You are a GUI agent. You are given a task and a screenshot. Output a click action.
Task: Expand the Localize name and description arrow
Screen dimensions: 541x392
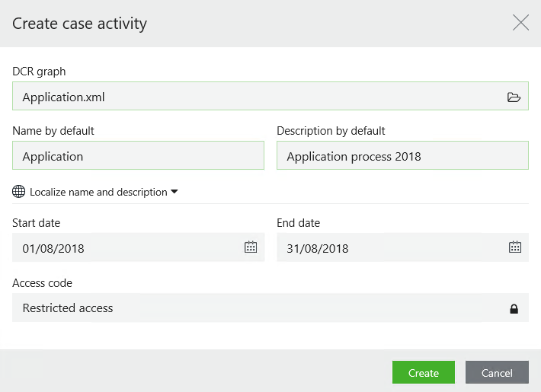[174, 192]
